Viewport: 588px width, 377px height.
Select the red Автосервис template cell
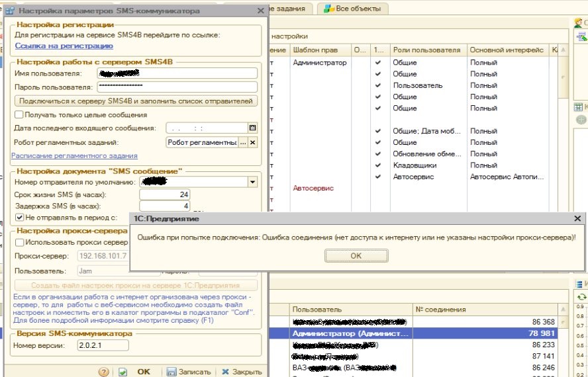click(320, 188)
